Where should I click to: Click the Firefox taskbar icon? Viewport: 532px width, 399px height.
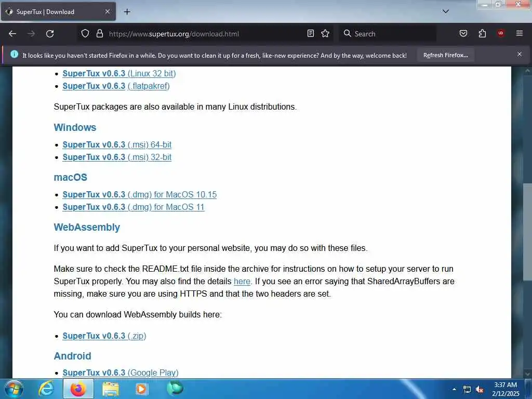pos(78,389)
